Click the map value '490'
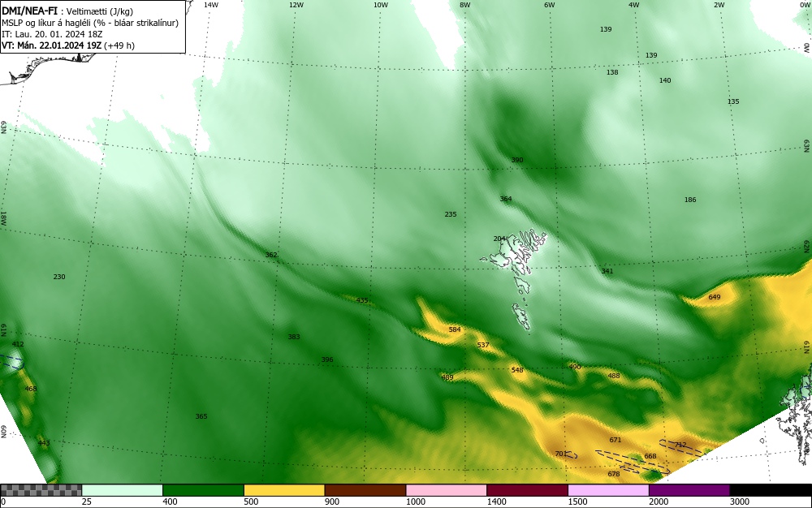Screen dimensions: 812x508 point(575,367)
